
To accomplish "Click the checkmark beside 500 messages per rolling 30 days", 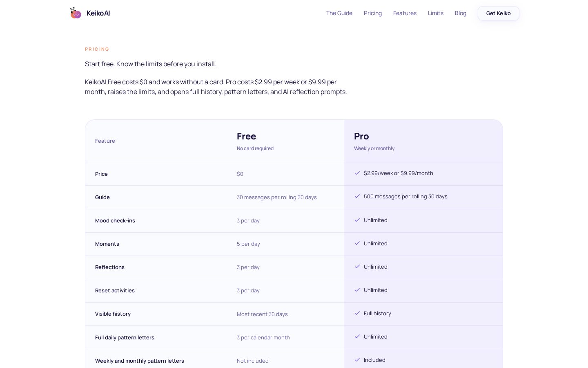I will (x=357, y=196).
